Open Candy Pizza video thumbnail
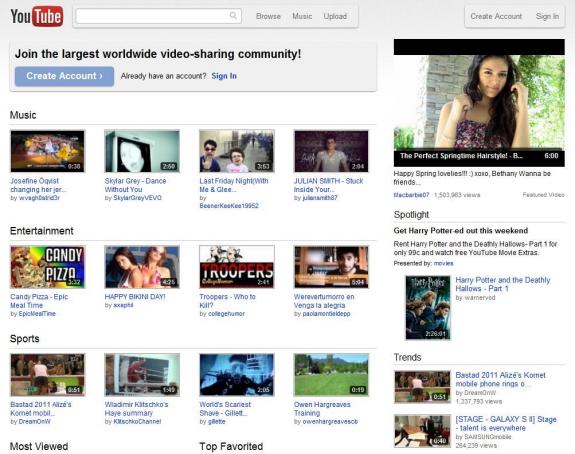The height and width of the screenshot is (454, 575). coord(48,267)
